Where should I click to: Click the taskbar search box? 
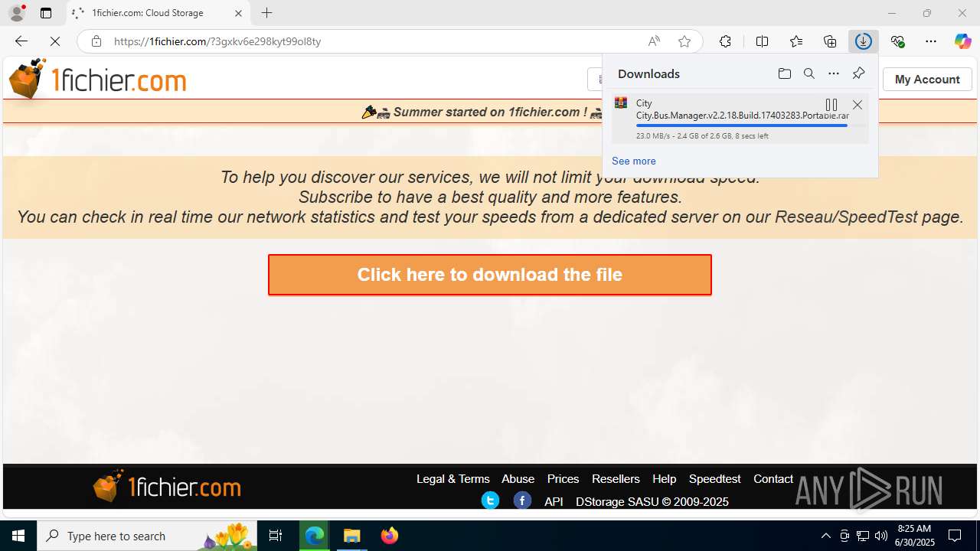click(145, 536)
